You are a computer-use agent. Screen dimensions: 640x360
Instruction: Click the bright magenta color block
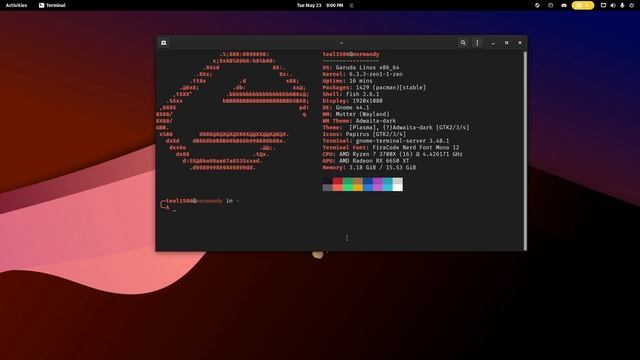point(378,187)
